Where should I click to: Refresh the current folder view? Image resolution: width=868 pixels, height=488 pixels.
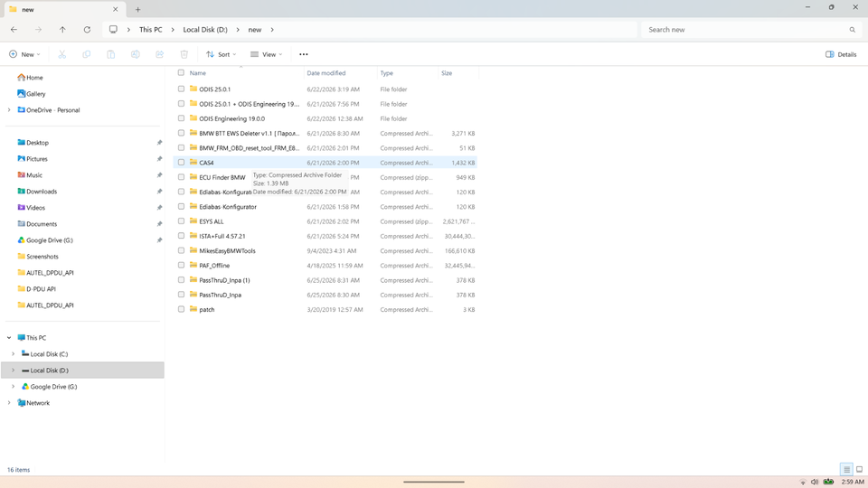point(87,29)
